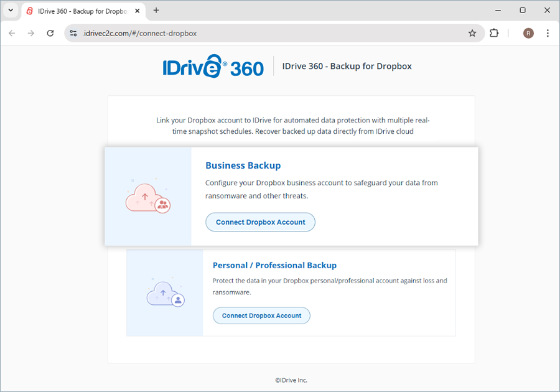Click the 'Protect the data in your Dropbox' description

[x=330, y=286]
